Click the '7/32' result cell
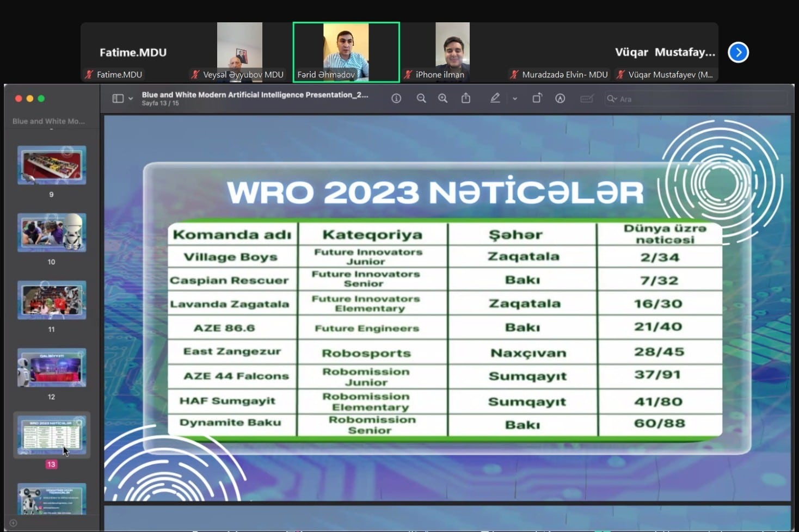 pyautogui.click(x=659, y=281)
